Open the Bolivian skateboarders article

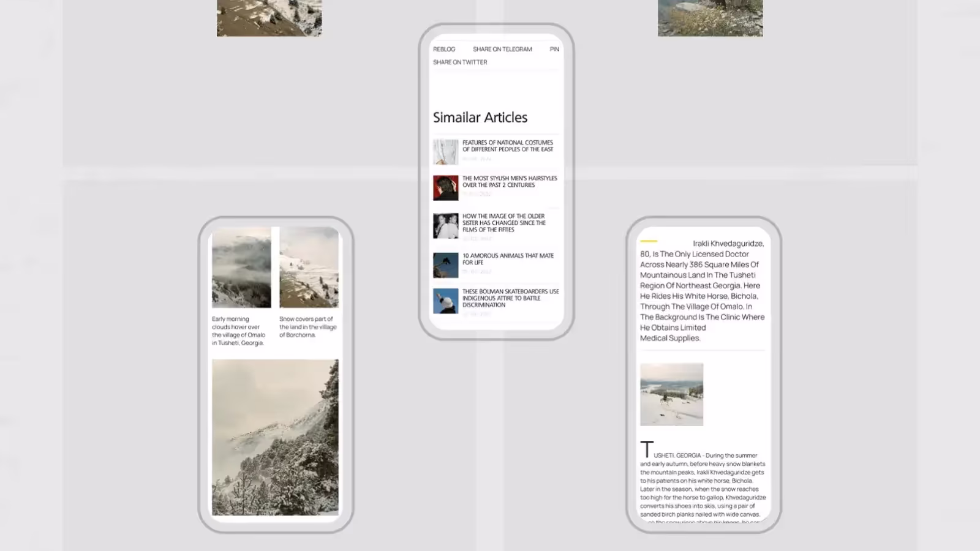[510, 298]
